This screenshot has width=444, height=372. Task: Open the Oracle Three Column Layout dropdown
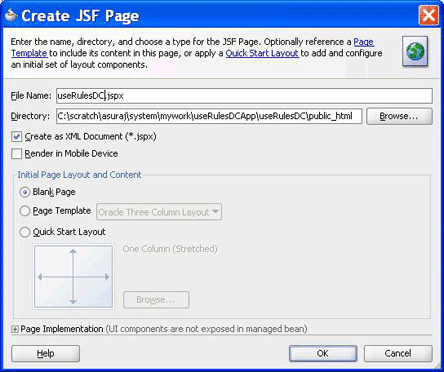[159, 212]
